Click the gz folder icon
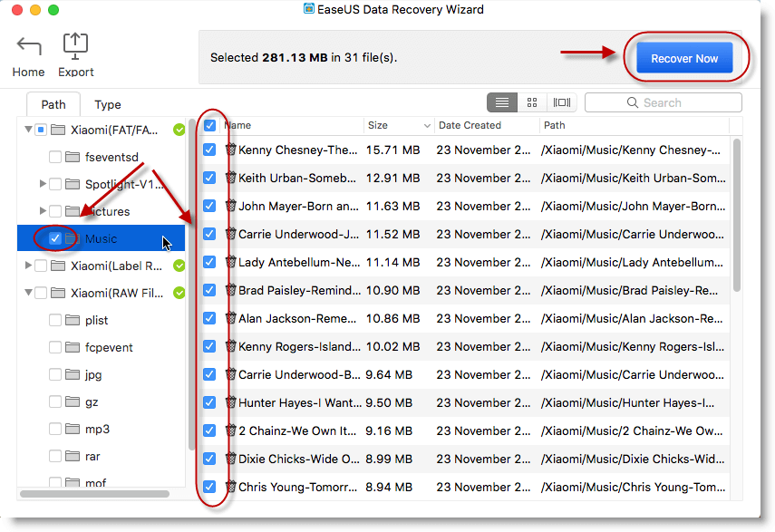This screenshot has height=532, width=775. click(x=73, y=401)
